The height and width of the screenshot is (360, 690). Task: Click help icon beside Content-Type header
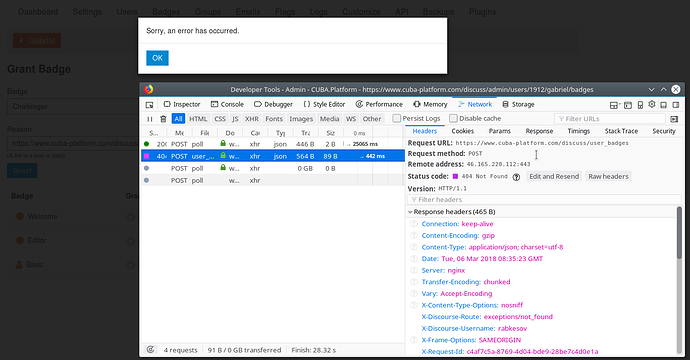tap(414, 247)
